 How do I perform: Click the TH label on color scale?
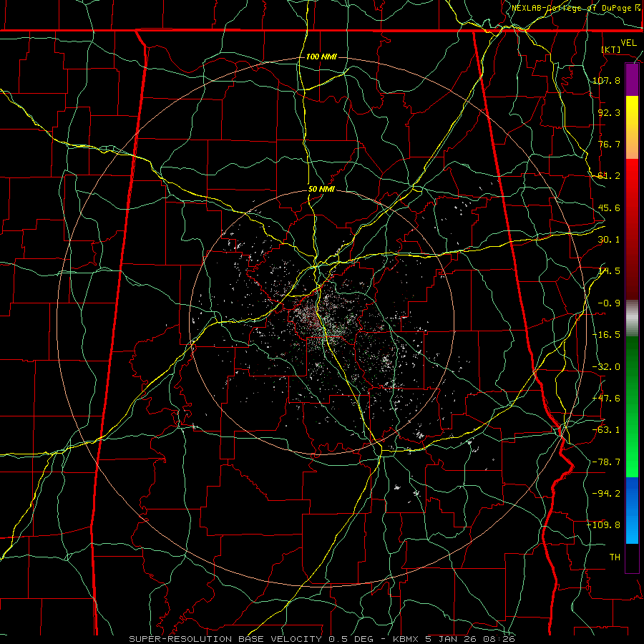615,557
